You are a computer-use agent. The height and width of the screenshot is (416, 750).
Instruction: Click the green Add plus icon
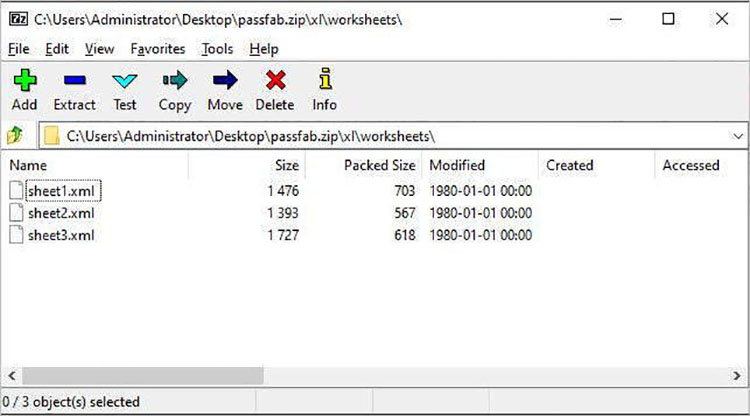tap(25, 80)
